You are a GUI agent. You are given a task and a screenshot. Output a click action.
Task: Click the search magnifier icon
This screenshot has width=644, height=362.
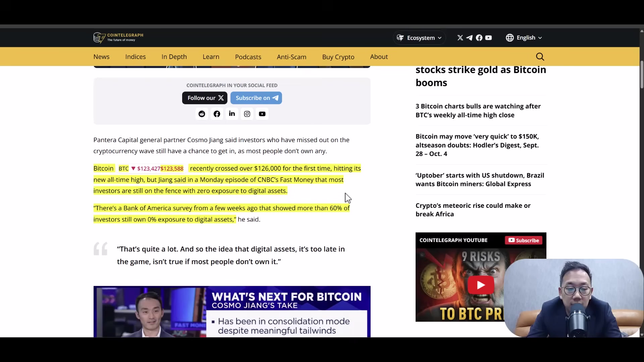click(540, 57)
